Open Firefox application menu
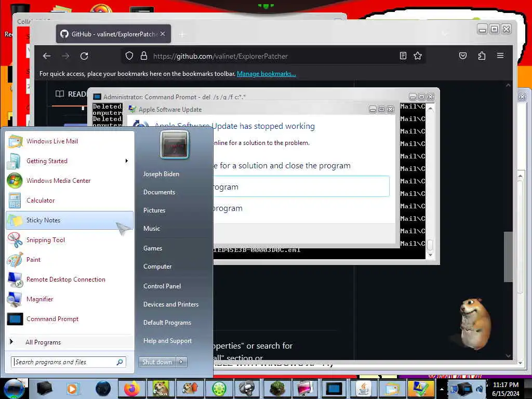The height and width of the screenshot is (399, 532). click(x=500, y=56)
